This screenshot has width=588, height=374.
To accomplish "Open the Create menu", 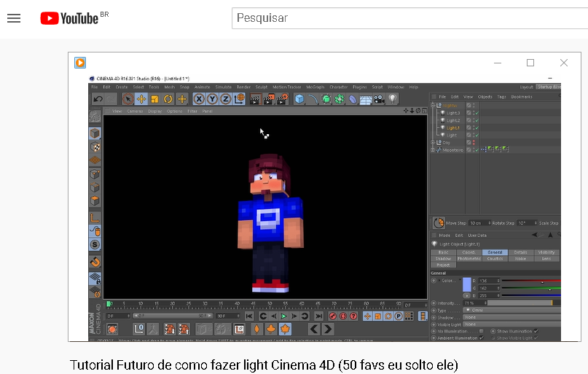I will pyautogui.click(x=122, y=87).
